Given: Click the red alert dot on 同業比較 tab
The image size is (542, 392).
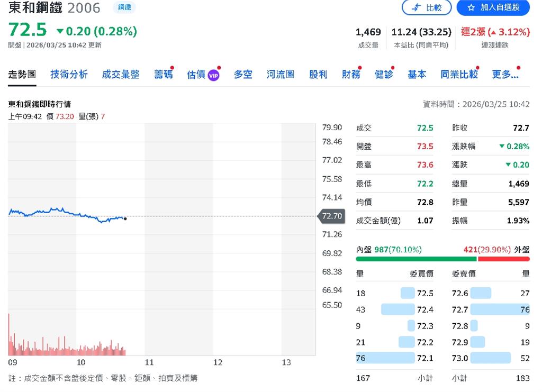Looking at the screenshot, I should tap(477, 66).
